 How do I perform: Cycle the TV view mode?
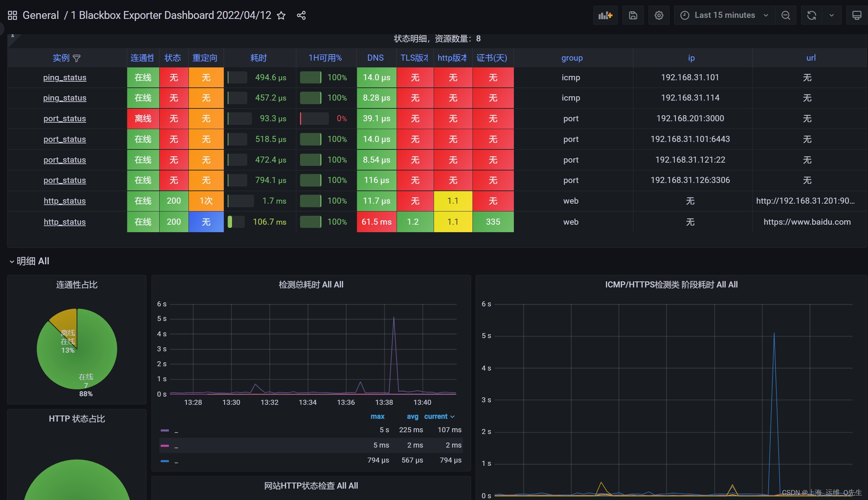coord(857,15)
